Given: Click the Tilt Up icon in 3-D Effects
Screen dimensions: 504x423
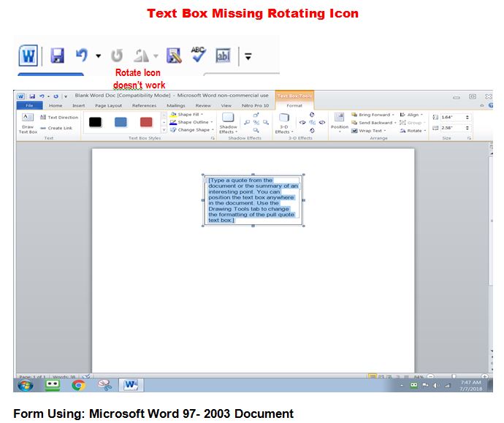Looking at the screenshot, I should click(312, 115).
